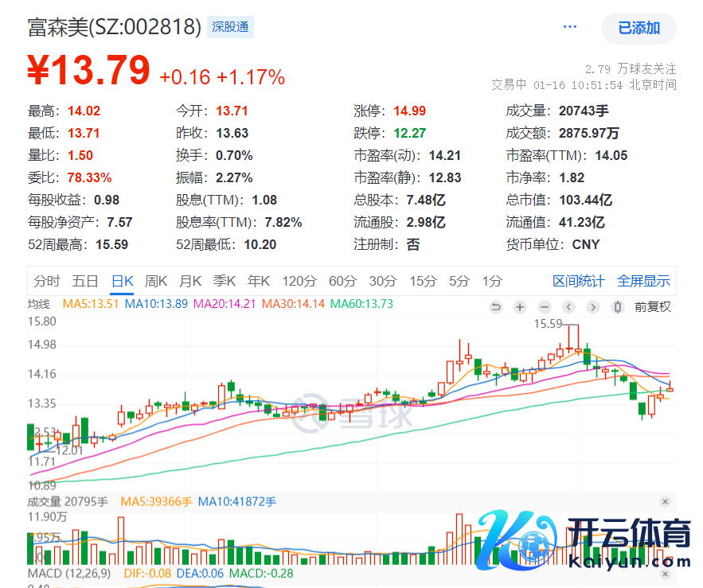Toggle the candlestick style icon

pos(617,306)
